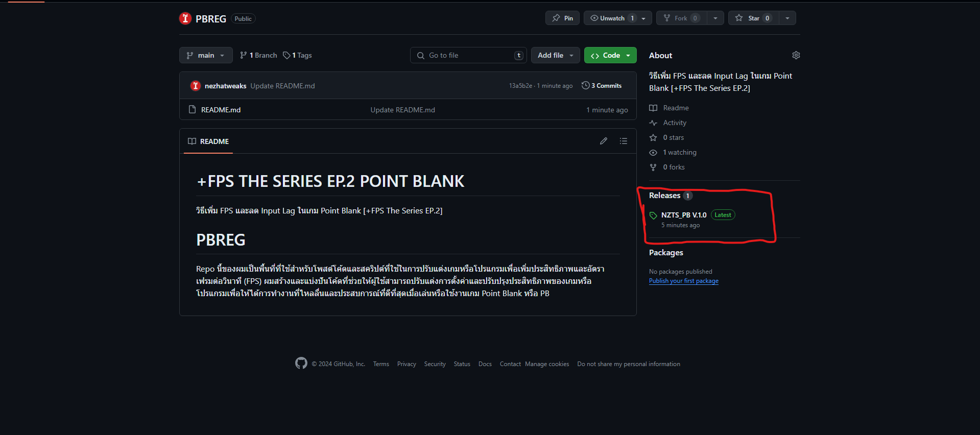
Task: View the 3 Commits history
Action: point(602,86)
